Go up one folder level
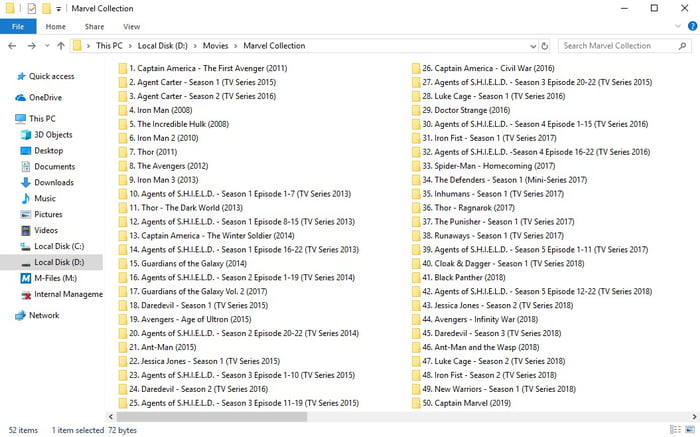The height and width of the screenshot is (437, 700). click(61, 46)
